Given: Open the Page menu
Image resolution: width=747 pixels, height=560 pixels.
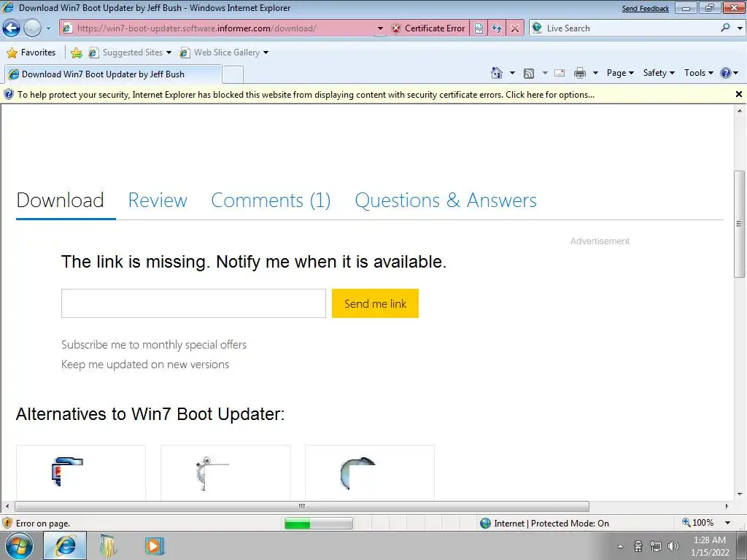Looking at the screenshot, I should pos(620,73).
